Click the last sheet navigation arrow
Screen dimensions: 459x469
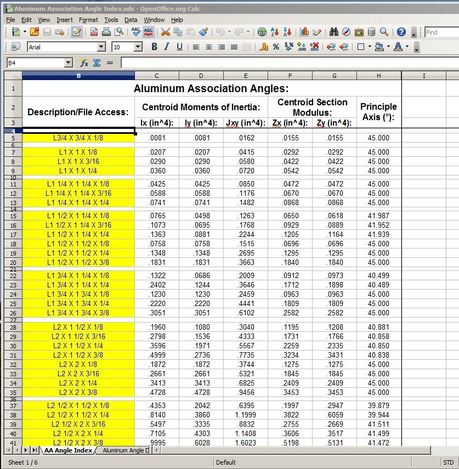(x=34, y=450)
